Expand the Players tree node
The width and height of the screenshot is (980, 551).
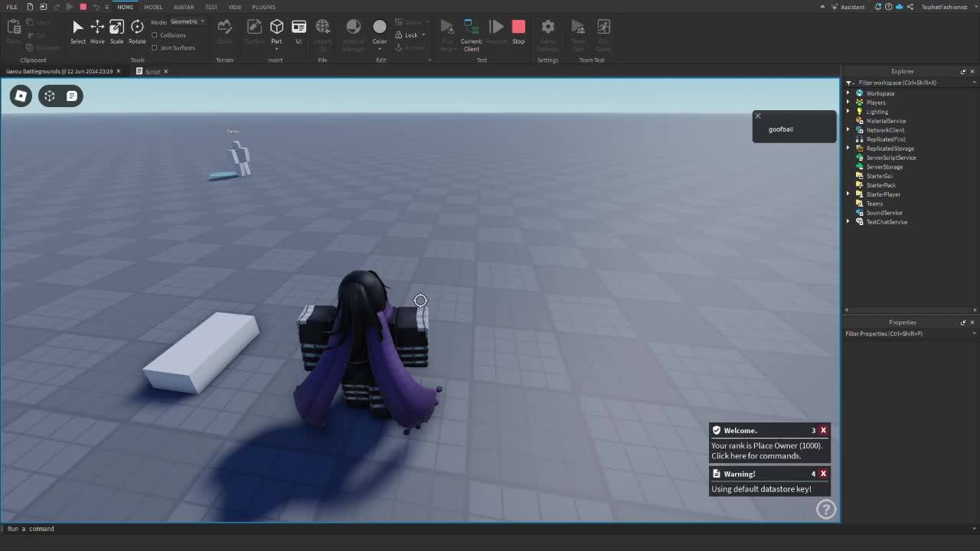pyautogui.click(x=848, y=103)
